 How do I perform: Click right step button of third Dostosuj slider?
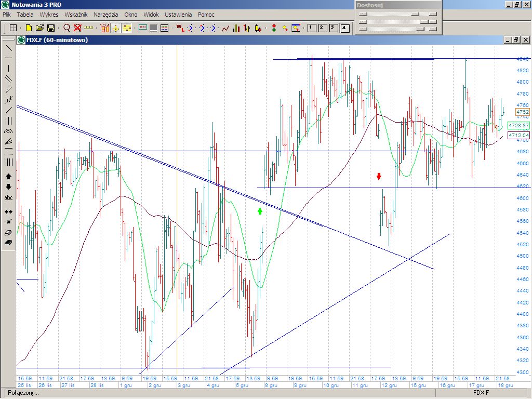pyautogui.click(x=433, y=29)
